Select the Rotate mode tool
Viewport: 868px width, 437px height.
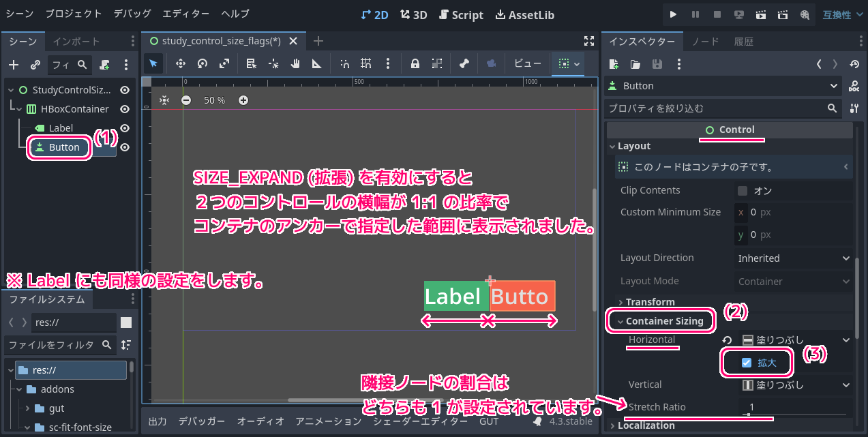pos(203,64)
